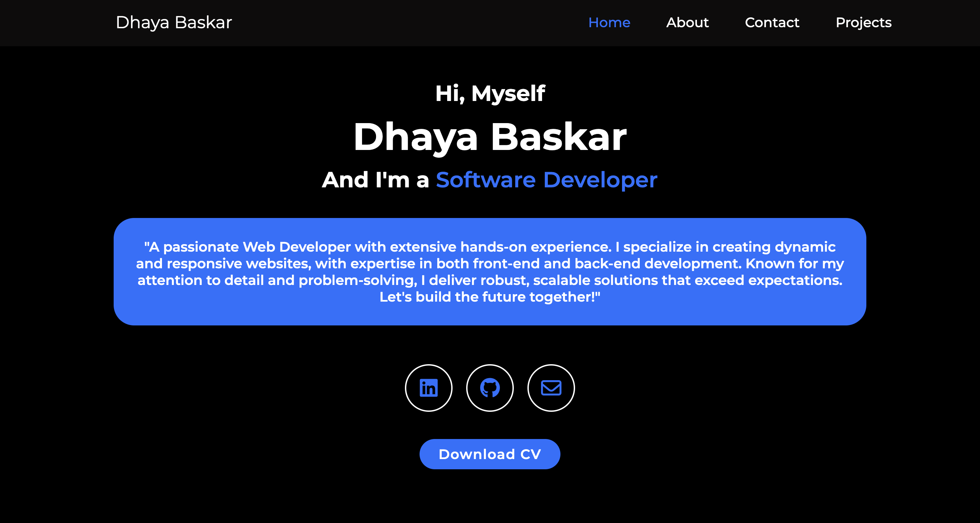Navigate to the Contact section

click(x=772, y=23)
